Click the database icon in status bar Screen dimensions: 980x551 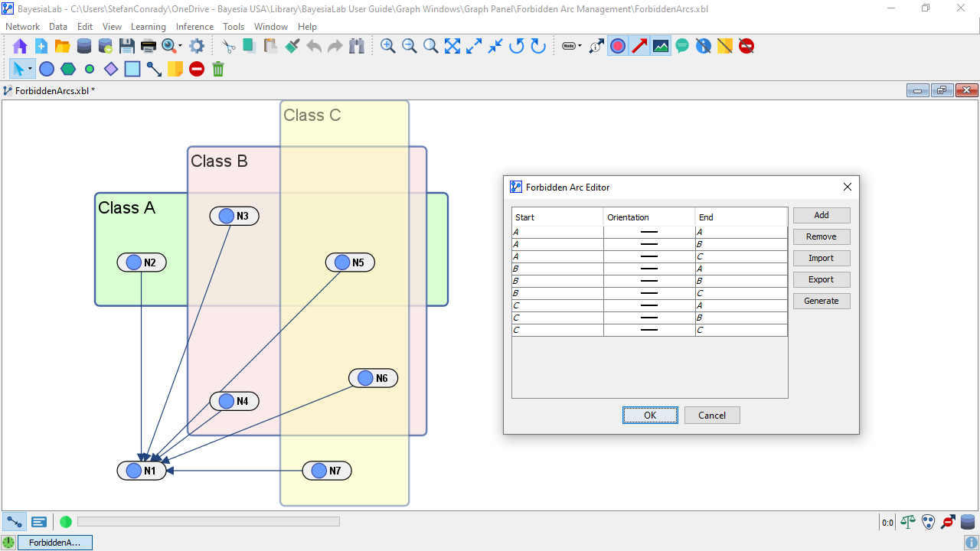[x=968, y=522]
